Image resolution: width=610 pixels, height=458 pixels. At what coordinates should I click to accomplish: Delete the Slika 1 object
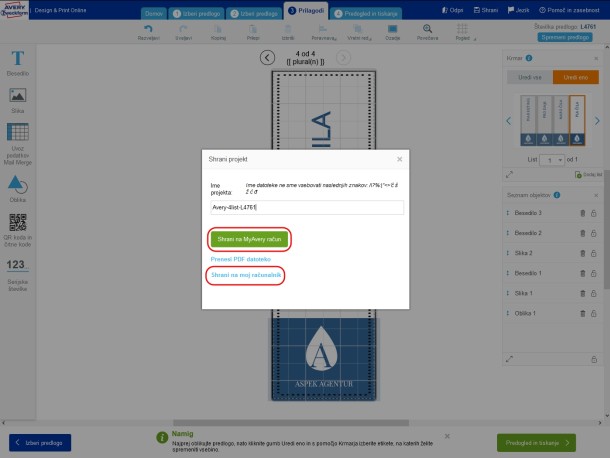pos(582,293)
